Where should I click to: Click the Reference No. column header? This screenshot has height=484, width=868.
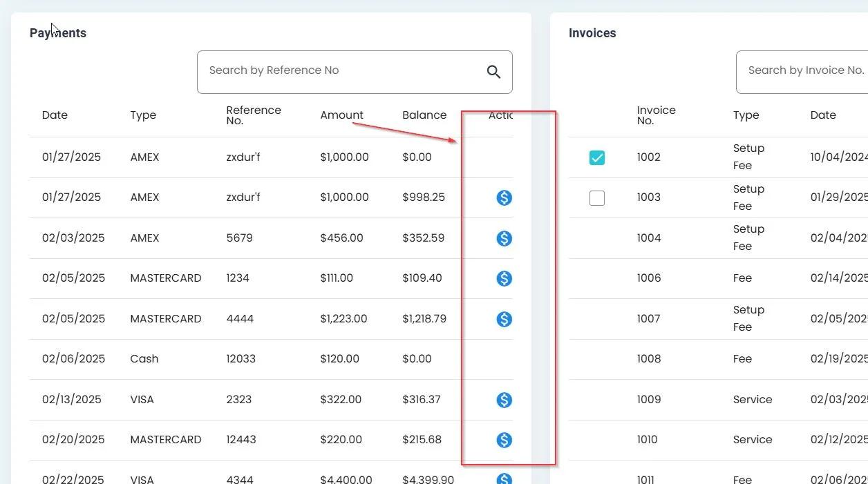(x=253, y=115)
